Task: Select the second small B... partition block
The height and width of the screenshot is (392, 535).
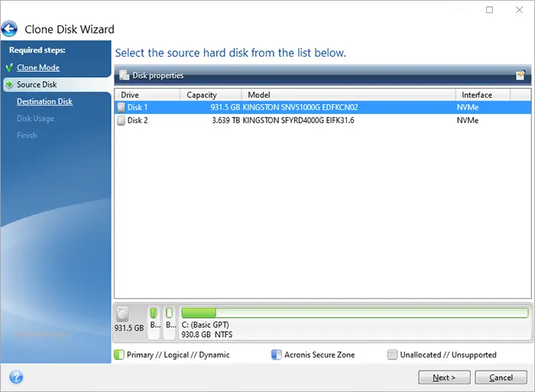Action: click(169, 322)
